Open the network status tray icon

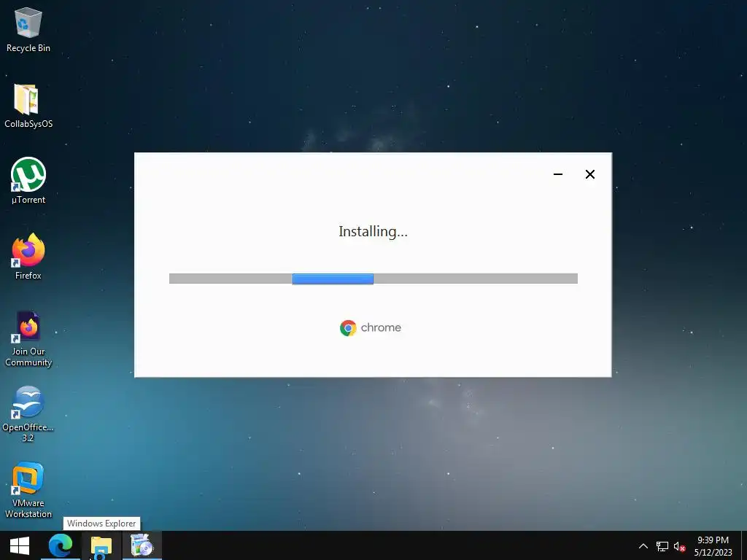pyautogui.click(x=662, y=546)
